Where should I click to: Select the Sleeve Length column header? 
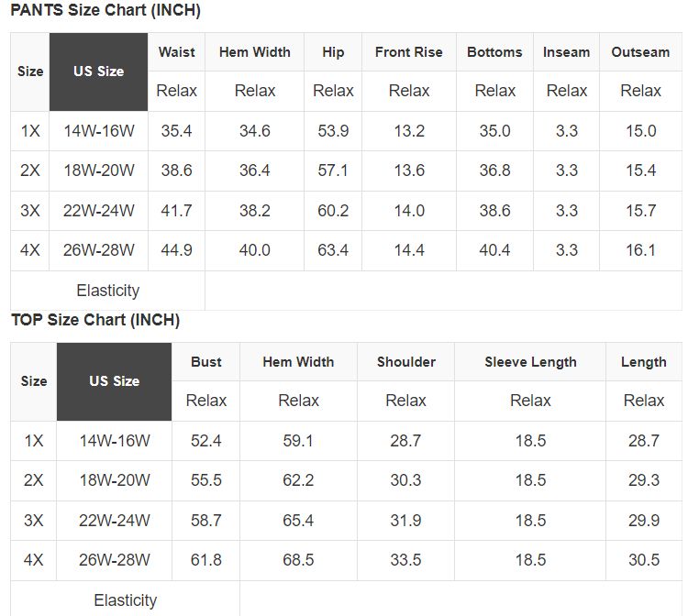530,362
